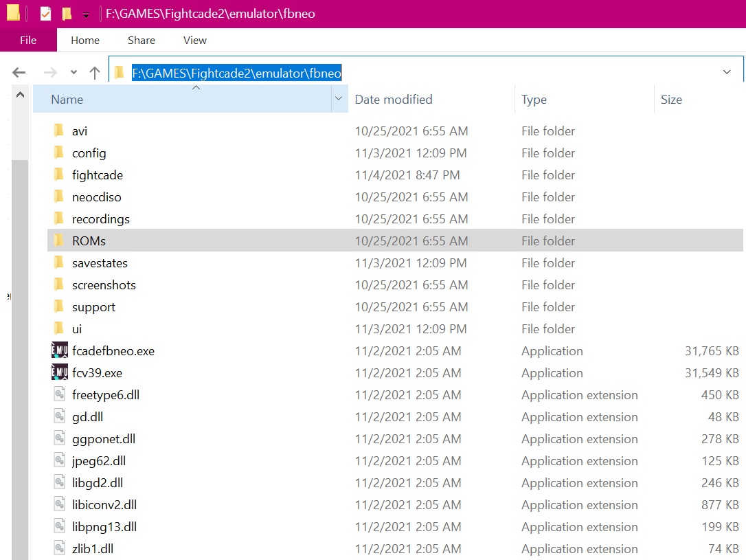746x560 pixels.
Task: Select the recordings folder name
Action: [101, 219]
